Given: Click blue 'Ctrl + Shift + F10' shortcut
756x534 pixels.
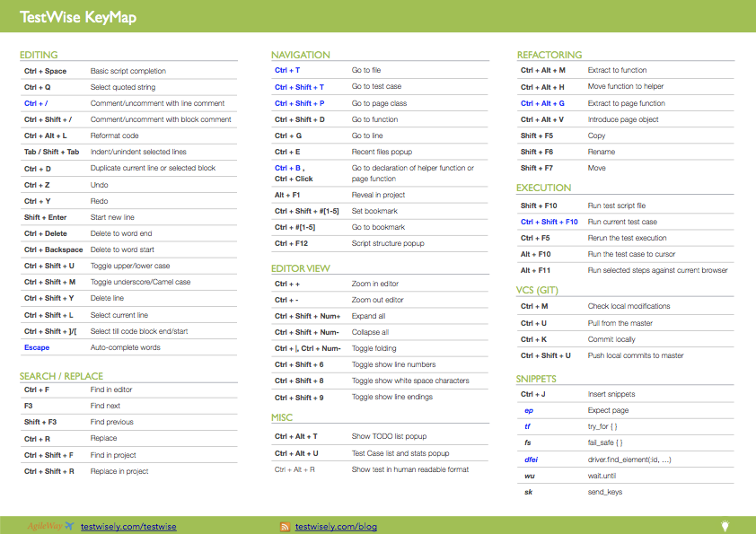Looking at the screenshot, I should 549,222.
